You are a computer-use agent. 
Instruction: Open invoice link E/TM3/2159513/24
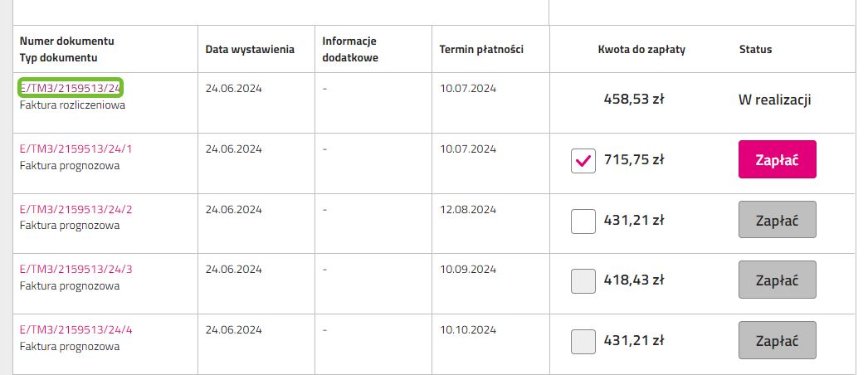point(70,88)
